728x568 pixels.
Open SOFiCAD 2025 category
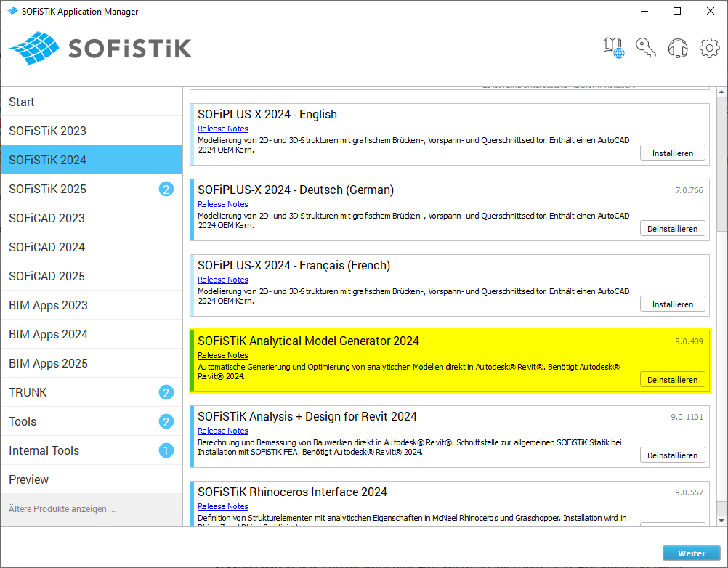click(92, 276)
